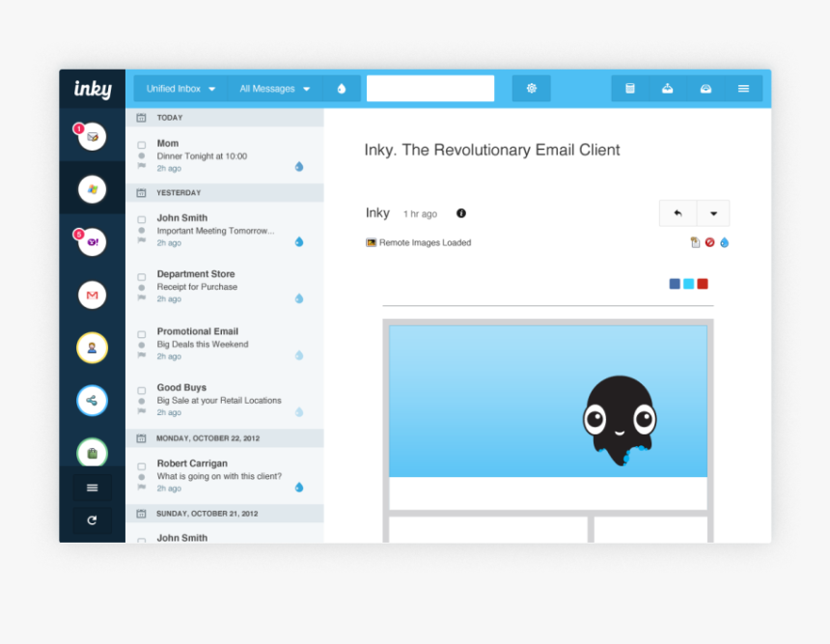
Task: Collapse the YESTERDAY date group
Action: point(225,193)
